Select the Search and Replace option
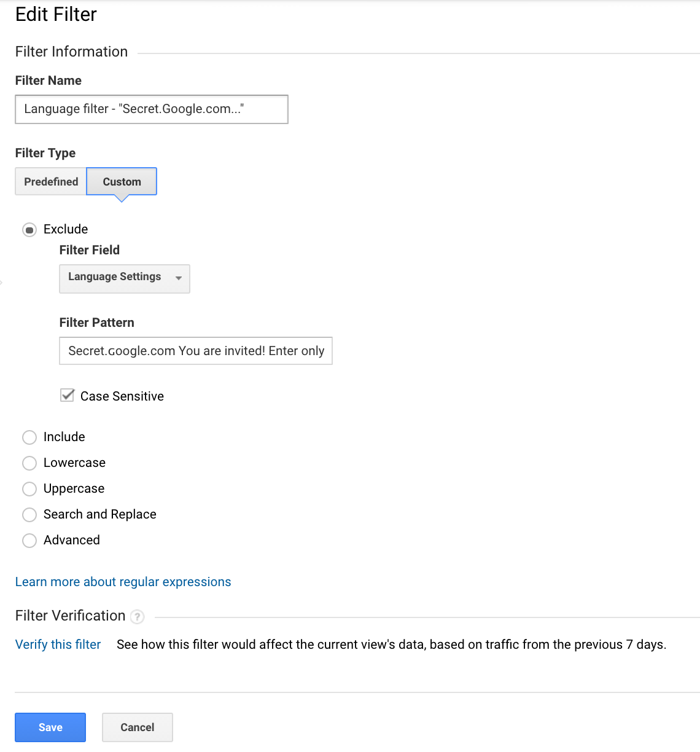This screenshot has width=700, height=752. 29,515
